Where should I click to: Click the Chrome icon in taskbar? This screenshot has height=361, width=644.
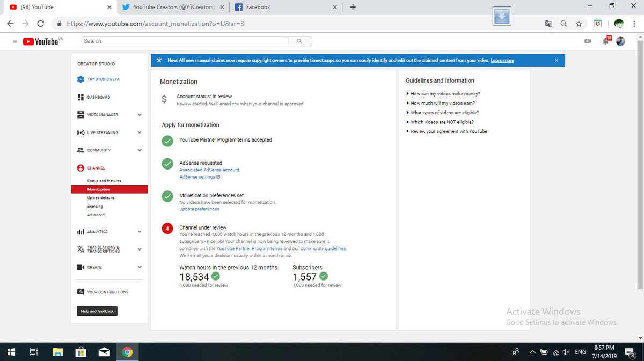tap(127, 352)
